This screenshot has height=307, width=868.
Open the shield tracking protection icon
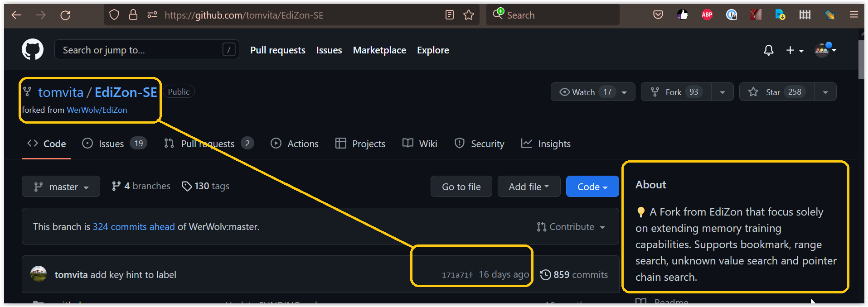point(114,15)
